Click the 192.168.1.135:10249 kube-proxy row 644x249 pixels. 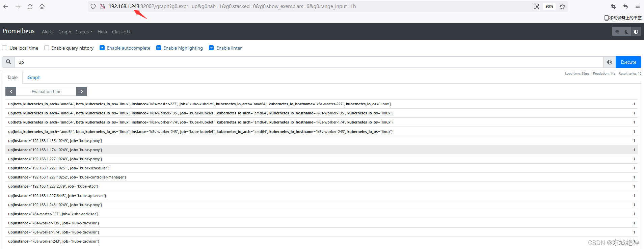322,141
